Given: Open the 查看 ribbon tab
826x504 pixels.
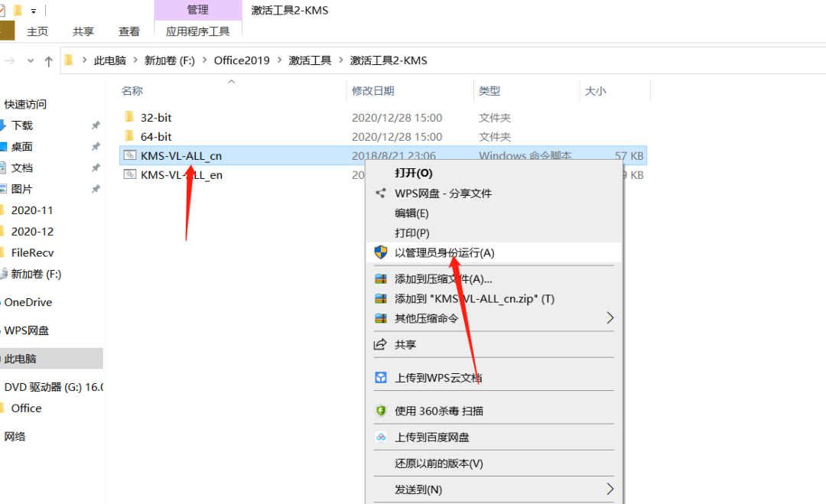Looking at the screenshot, I should pyautogui.click(x=129, y=31).
